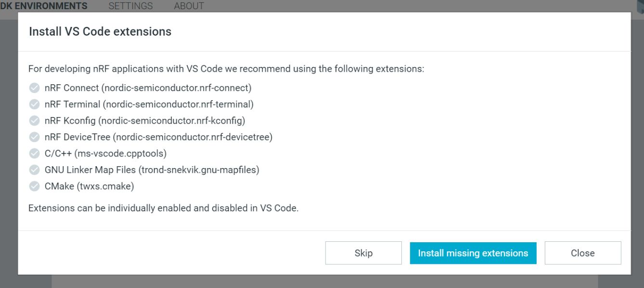Click the nRF Connect extension entry text
Screen dimensions: 644x288
click(x=148, y=88)
